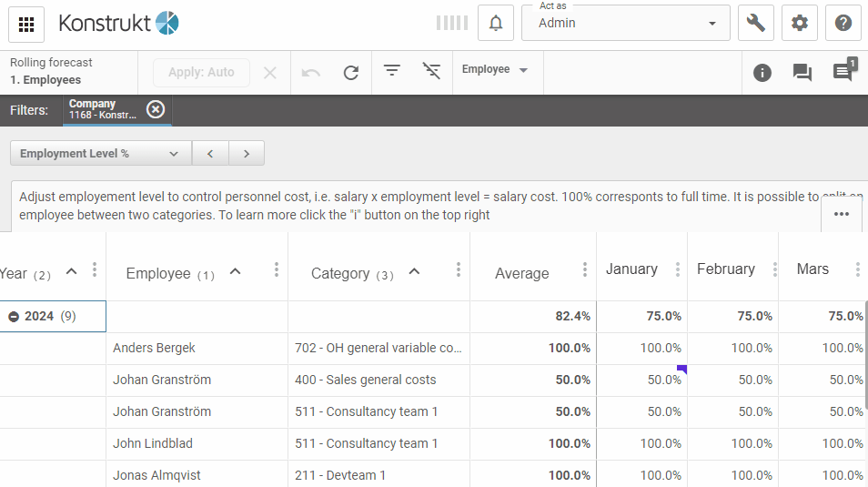Click the help question mark icon

(x=843, y=24)
